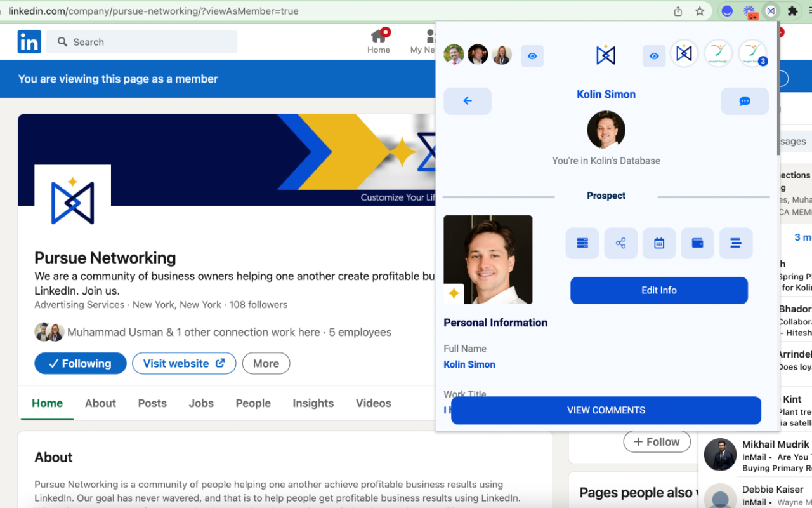
Task: Open the notes list icon beside the wallet icon
Action: 736,243
